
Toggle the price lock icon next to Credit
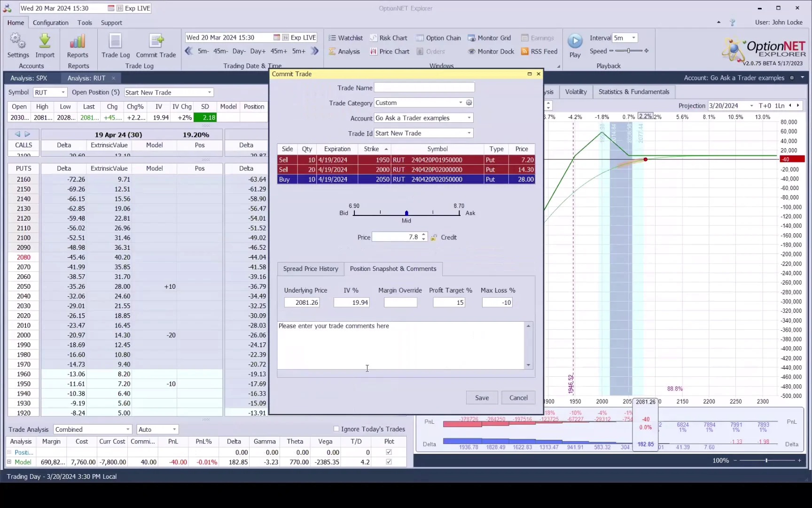point(434,238)
